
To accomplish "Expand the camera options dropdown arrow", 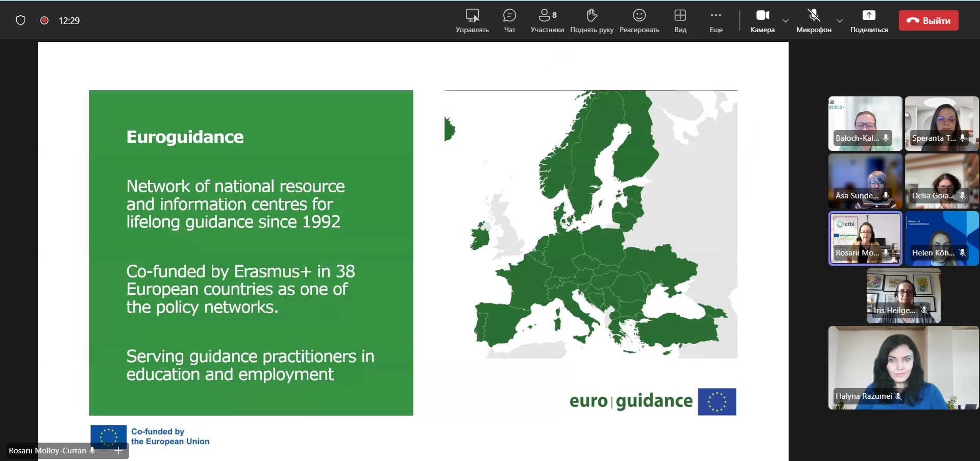I will coord(786,21).
